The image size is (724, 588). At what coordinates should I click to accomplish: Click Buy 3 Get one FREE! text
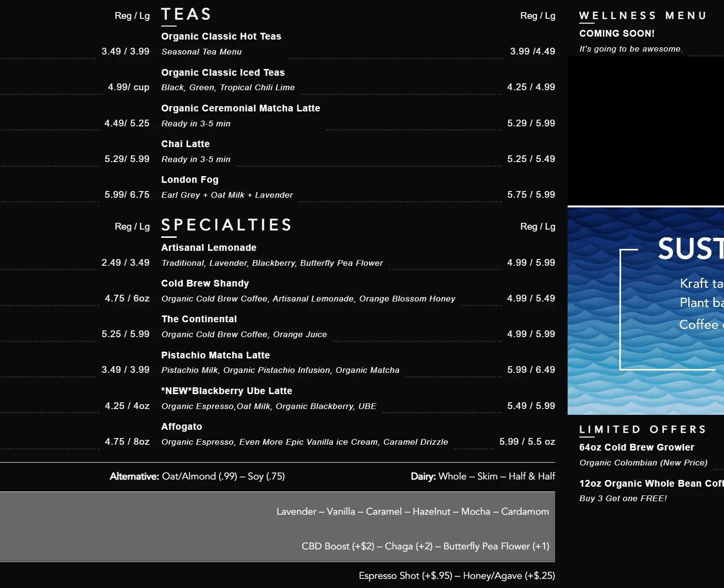pyautogui.click(x=623, y=498)
